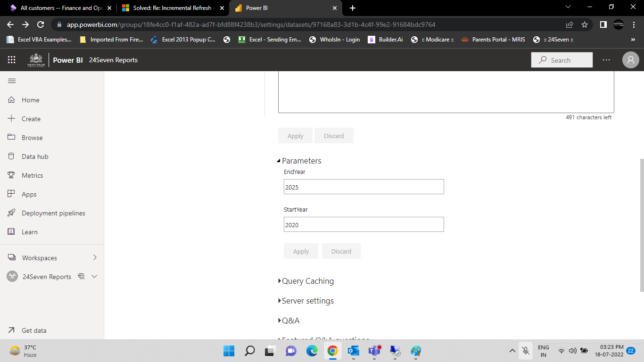Screen dimensions: 644x362
Task: Open the user account avatar menu
Action: pos(631,60)
